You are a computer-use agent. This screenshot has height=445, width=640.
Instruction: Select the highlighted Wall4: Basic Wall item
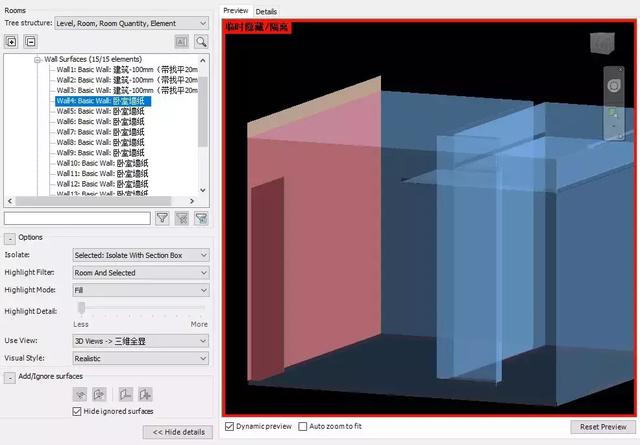point(103,101)
